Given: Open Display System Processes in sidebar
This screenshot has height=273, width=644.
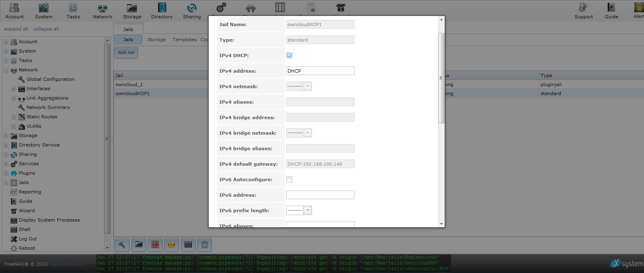Looking at the screenshot, I should [49, 220].
